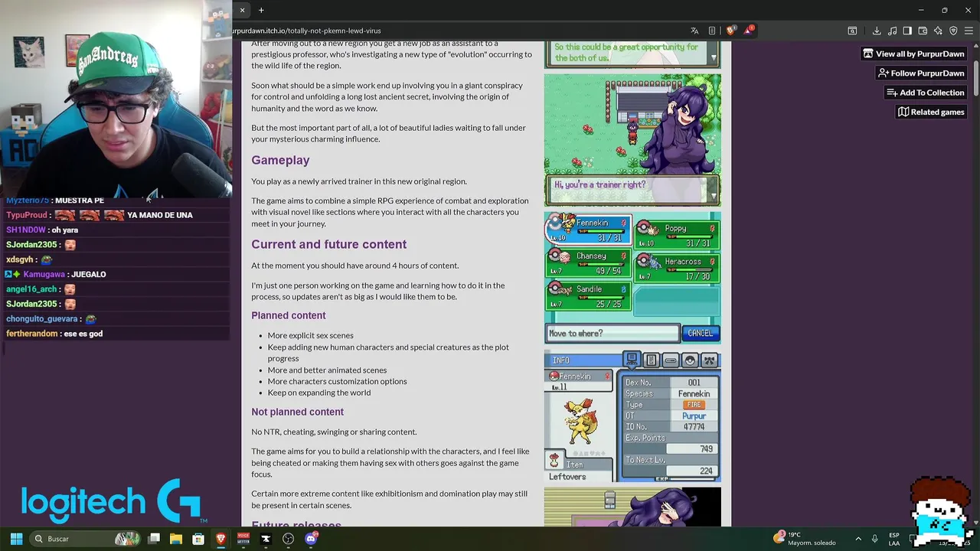Open the Brave VPN shield icon
This screenshot has width=980, height=551.
(x=953, y=31)
